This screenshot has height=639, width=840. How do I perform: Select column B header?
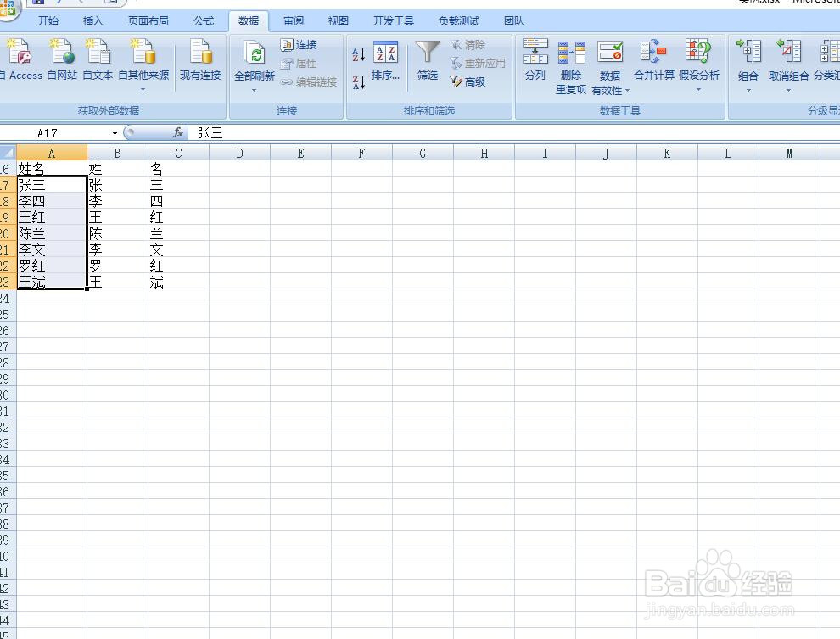[x=117, y=154]
